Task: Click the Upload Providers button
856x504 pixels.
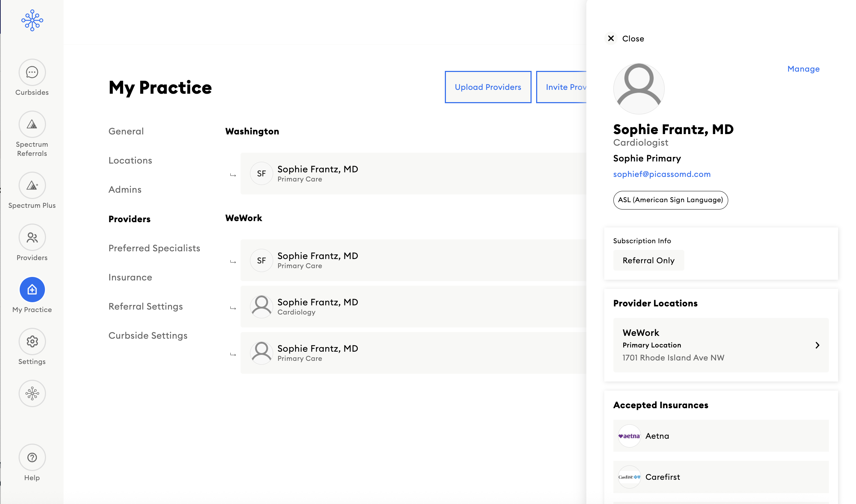Action: (488, 87)
